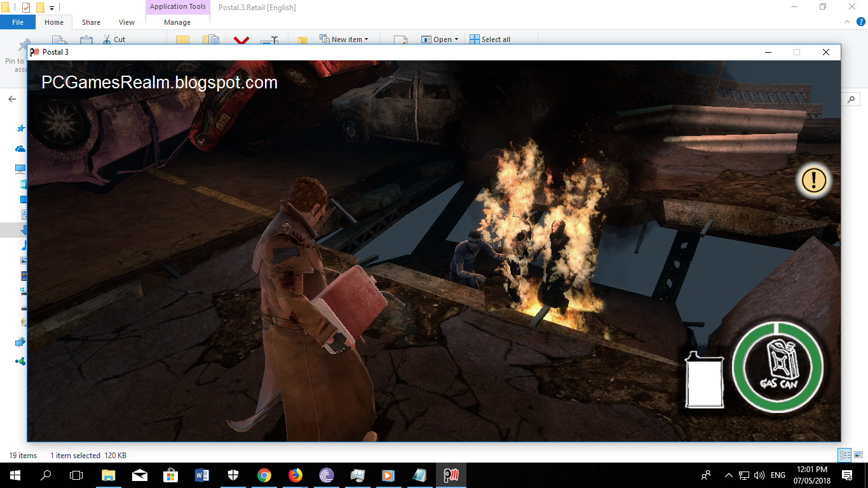Open Windows Defender shield from taskbar
Viewport: 868px width, 488px height.
233,475
